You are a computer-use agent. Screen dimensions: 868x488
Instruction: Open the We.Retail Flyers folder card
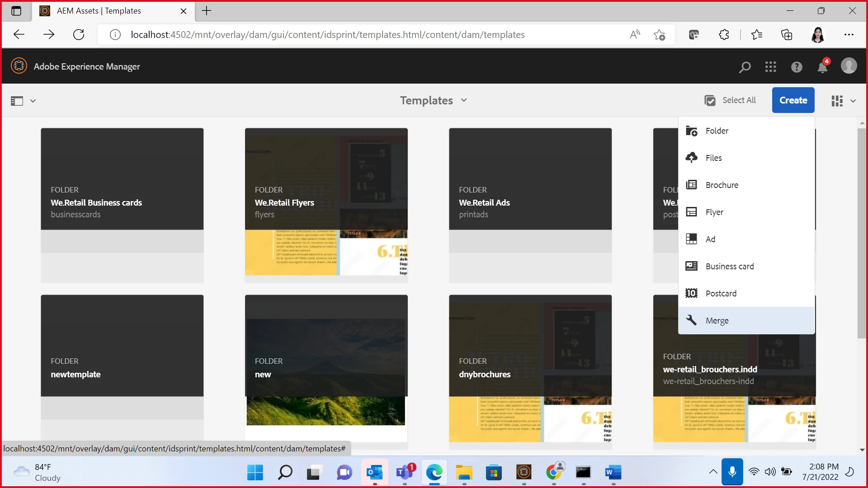[326, 204]
